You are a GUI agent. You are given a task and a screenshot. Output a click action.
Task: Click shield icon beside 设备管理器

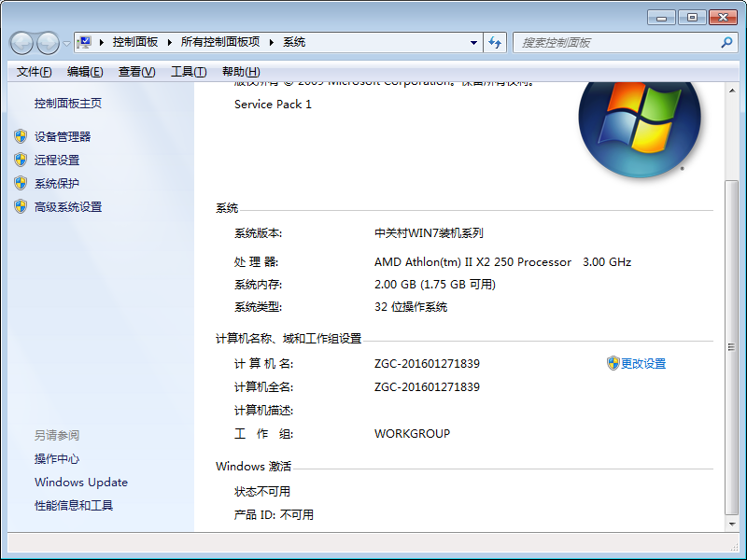point(21,136)
